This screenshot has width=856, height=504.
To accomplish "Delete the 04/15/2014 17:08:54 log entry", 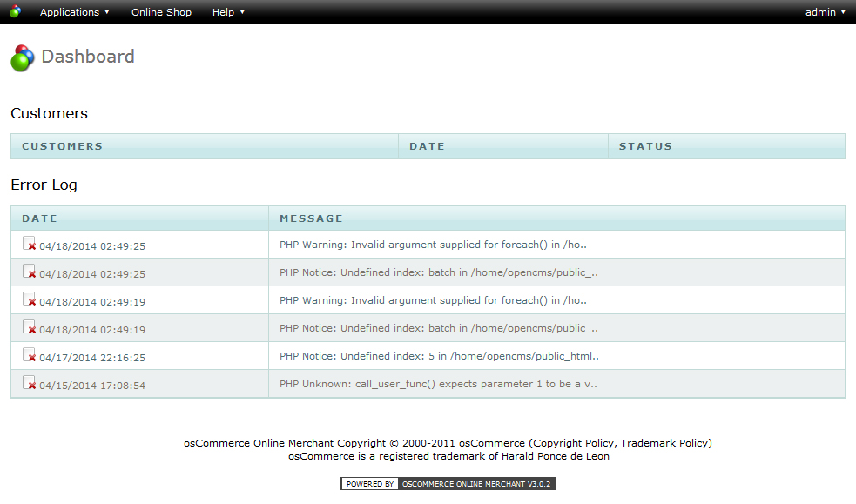I will click(30, 383).
